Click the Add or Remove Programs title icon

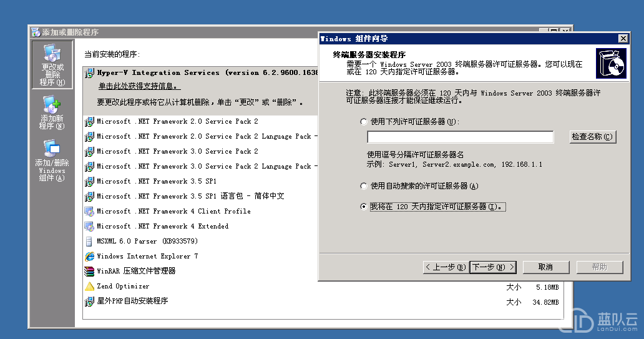pos(36,32)
